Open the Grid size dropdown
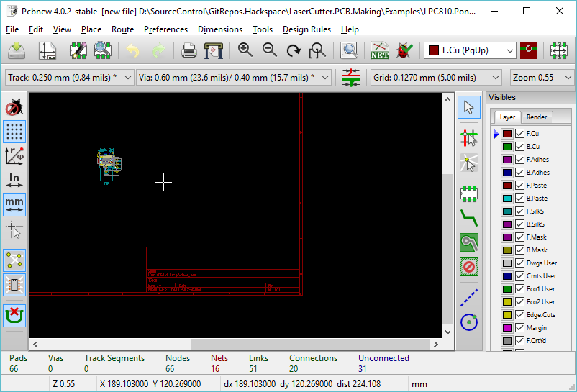577x392 pixels. click(x=436, y=78)
